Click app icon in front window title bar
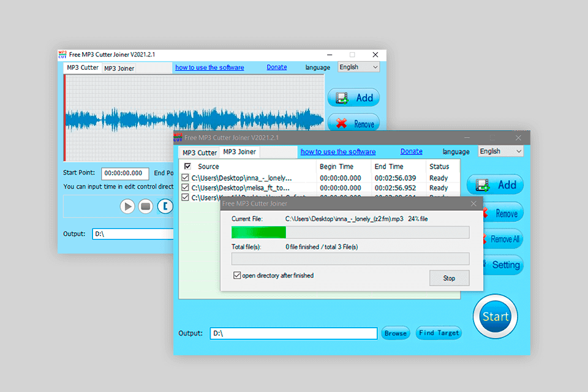Viewport: 588px width, 392px height. [x=178, y=137]
